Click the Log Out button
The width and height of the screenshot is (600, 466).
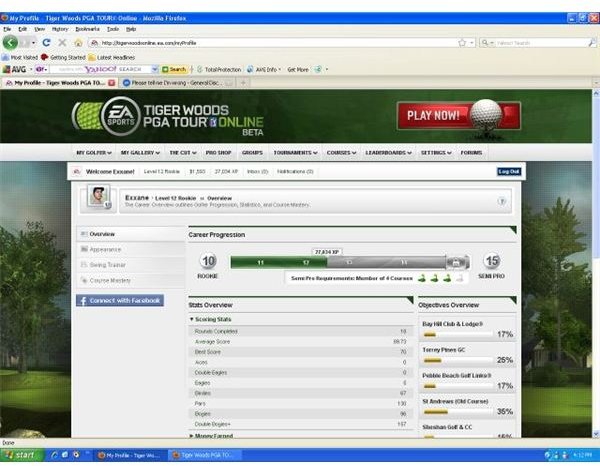[509, 171]
